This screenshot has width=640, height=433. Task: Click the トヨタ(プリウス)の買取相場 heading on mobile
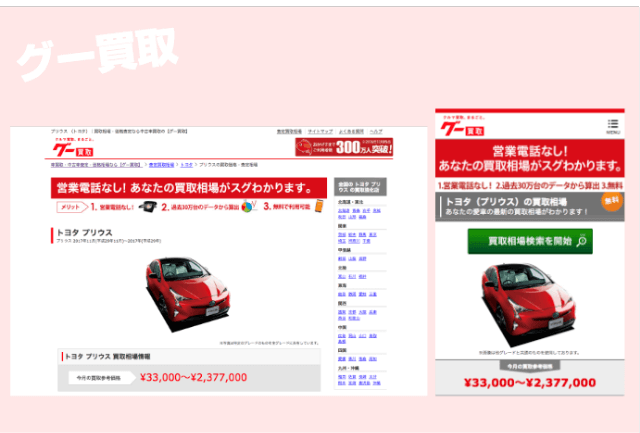(x=505, y=202)
